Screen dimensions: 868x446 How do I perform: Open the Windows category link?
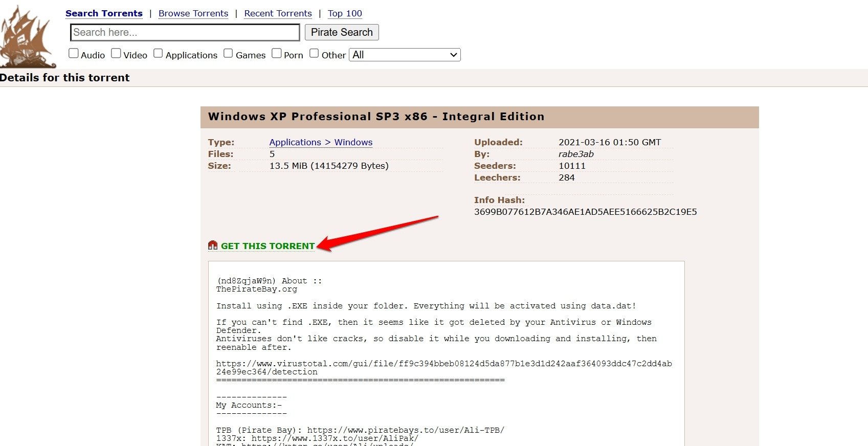[353, 142]
